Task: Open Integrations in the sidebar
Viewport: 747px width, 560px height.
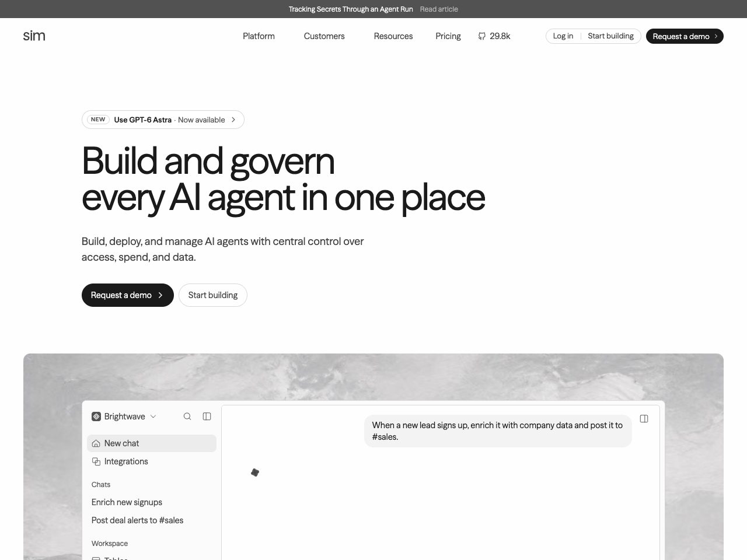Action: pos(152,461)
